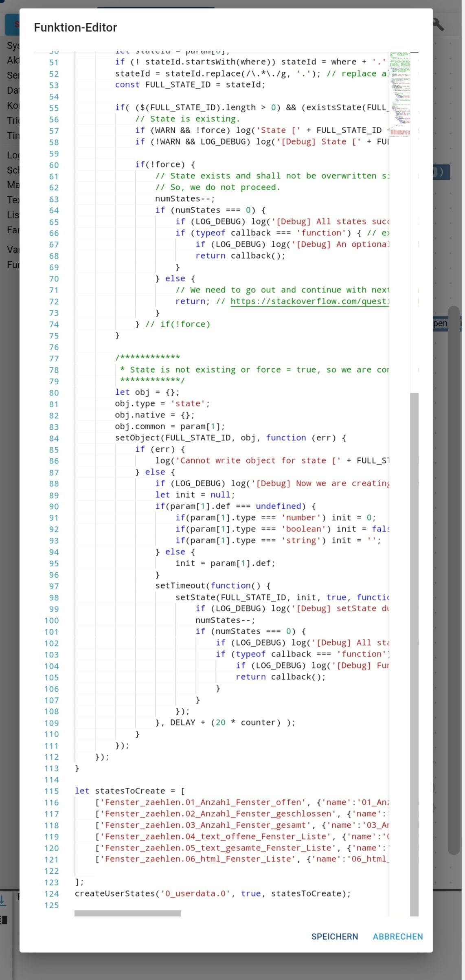The width and height of the screenshot is (465, 980).
Task: Click the wrench icon behind the dialog
Action: (438, 25)
